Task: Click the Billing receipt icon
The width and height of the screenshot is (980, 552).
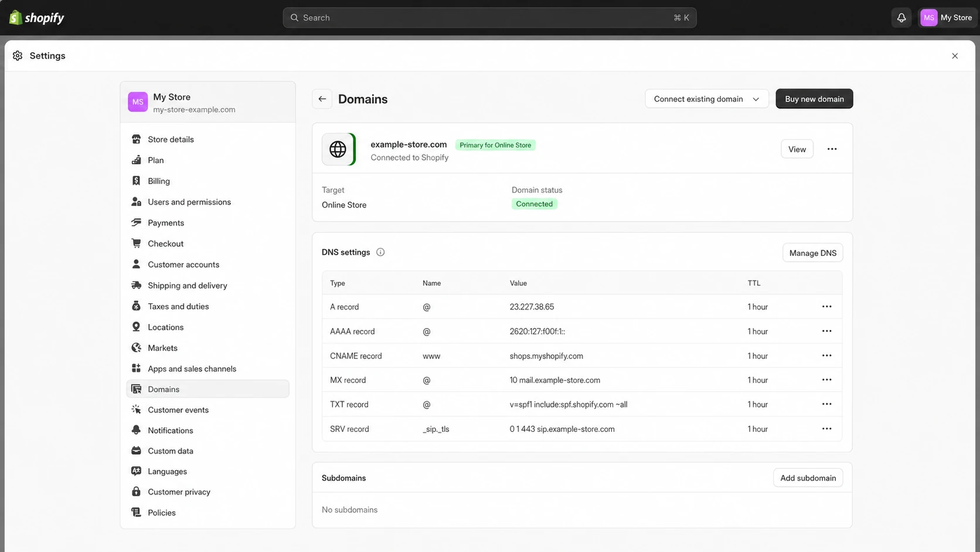Action: [x=136, y=181]
